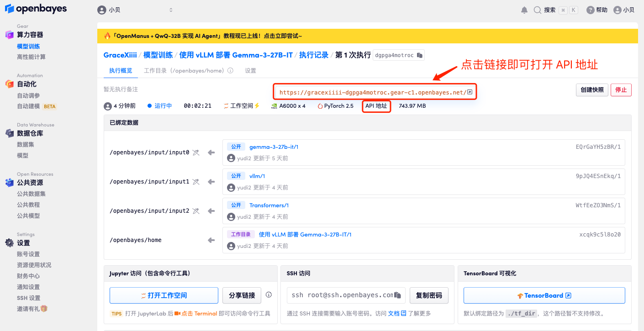644x331 pixels.
Task: Click info icon beside 分享链接
Action: point(269,295)
